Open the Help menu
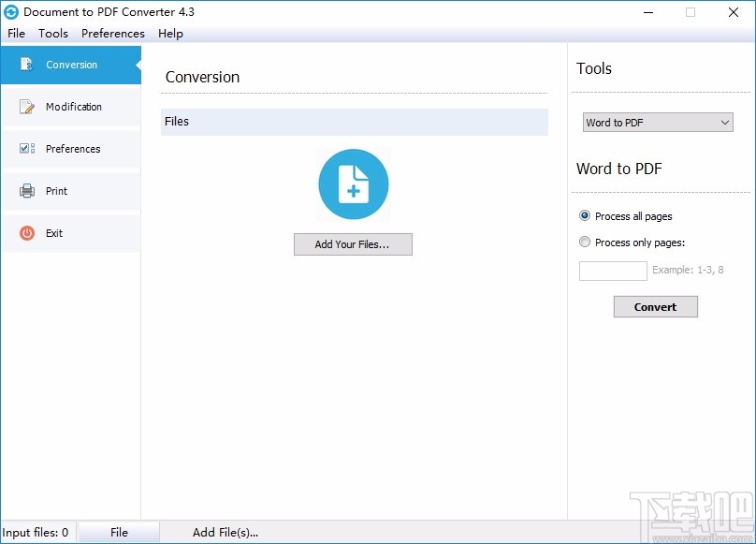Image resolution: width=756 pixels, height=544 pixels. click(x=170, y=34)
